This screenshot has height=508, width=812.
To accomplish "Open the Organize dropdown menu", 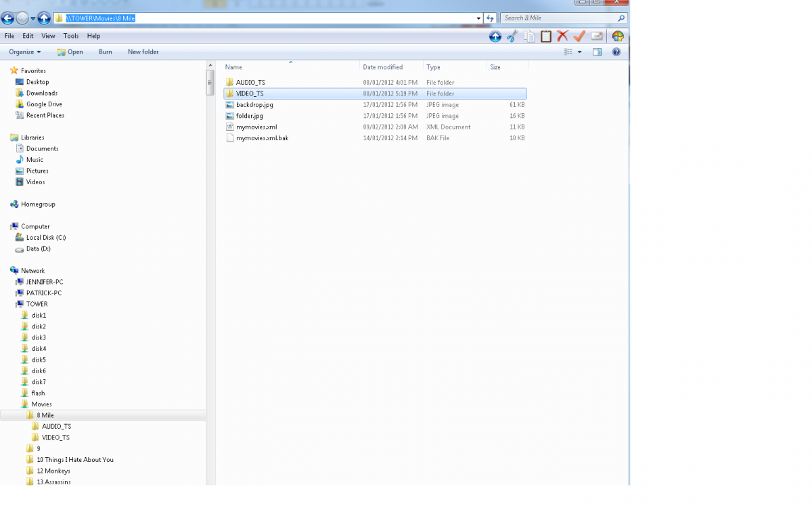I will [25, 52].
